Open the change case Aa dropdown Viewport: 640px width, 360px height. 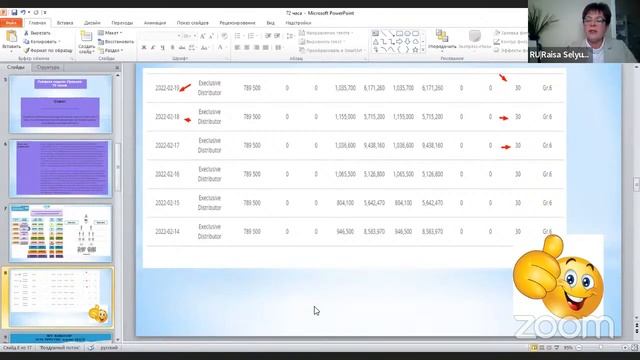(x=204, y=48)
